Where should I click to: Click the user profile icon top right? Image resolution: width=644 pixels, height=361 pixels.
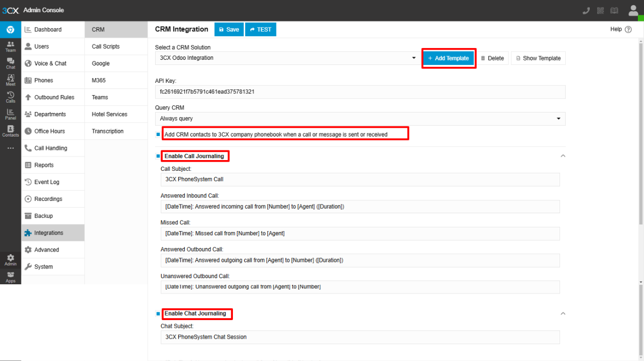633,11
